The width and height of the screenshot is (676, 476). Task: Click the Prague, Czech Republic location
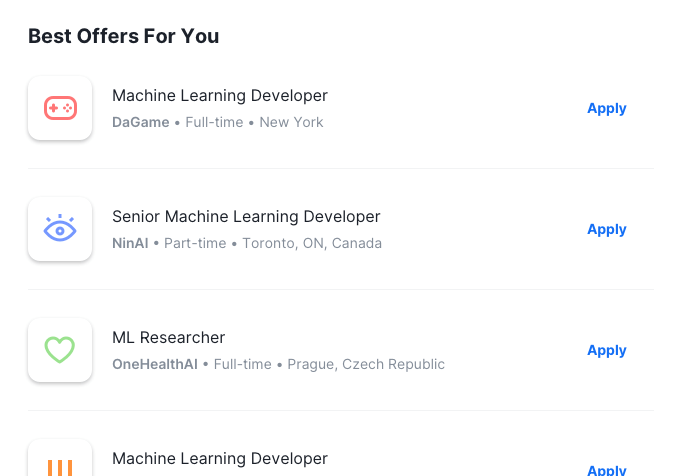[x=366, y=364]
